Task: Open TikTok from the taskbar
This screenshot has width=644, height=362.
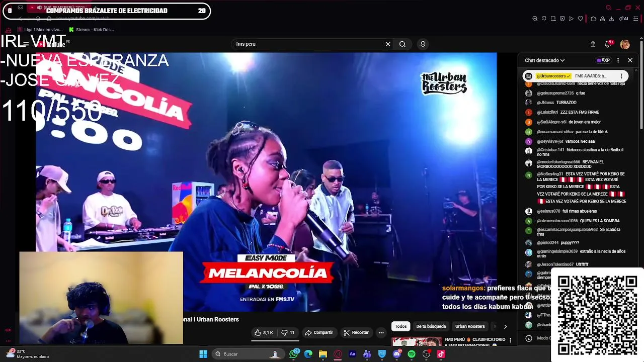Action: click(x=441, y=354)
